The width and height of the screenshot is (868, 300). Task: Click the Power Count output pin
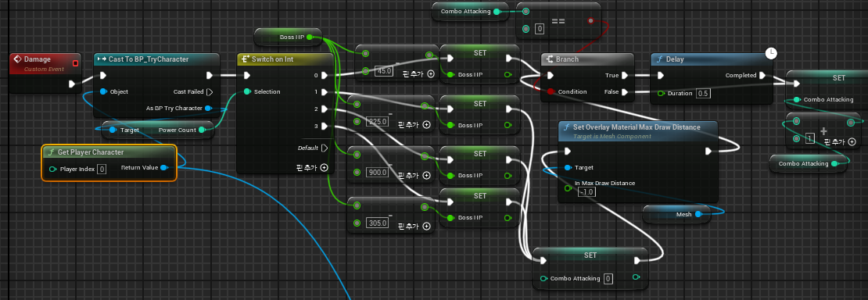(202, 130)
